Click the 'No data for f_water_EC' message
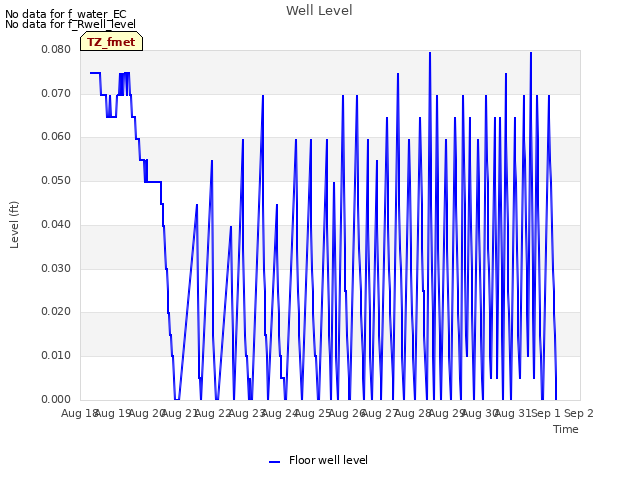The image size is (640, 480). [66, 14]
